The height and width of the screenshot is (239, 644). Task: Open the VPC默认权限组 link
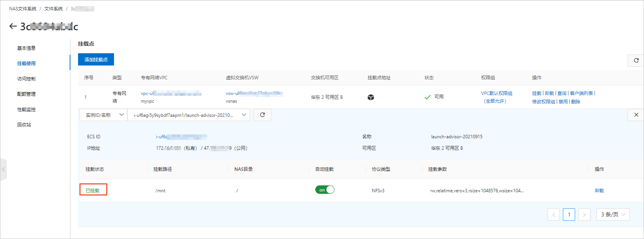(x=497, y=97)
